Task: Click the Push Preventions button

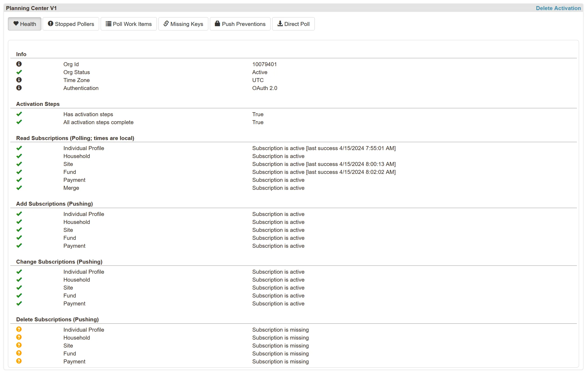Action: point(240,24)
